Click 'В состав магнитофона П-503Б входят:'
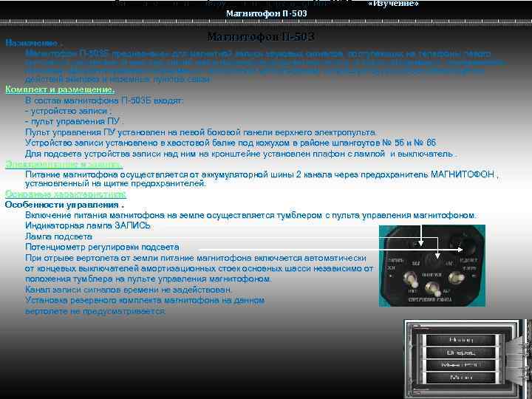 pyautogui.click(x=104, y=100)
